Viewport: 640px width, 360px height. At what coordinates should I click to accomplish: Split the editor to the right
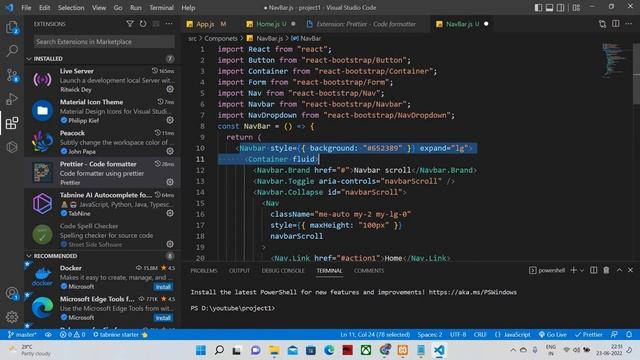[x=616, y=24]
